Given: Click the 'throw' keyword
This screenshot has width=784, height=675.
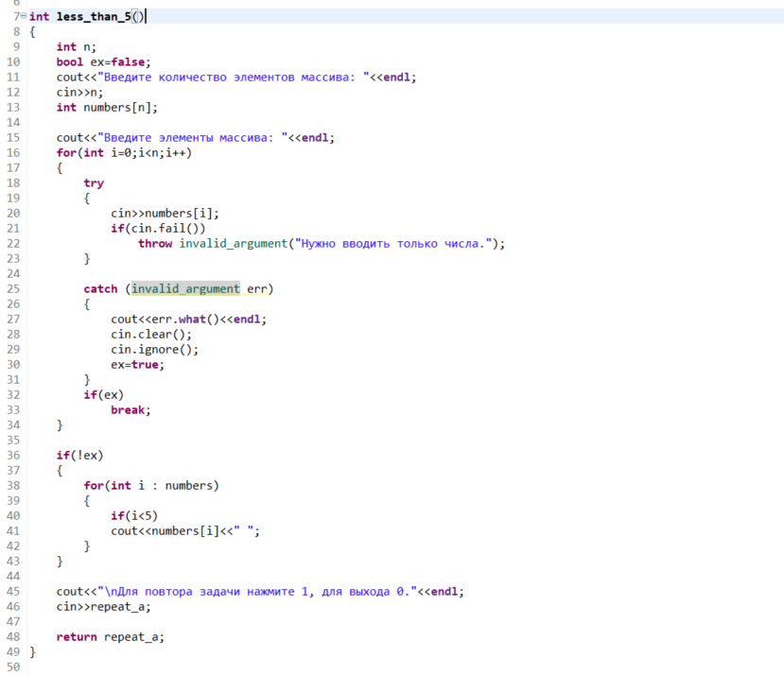Looking at the screenshot, I should coord(155,244).
